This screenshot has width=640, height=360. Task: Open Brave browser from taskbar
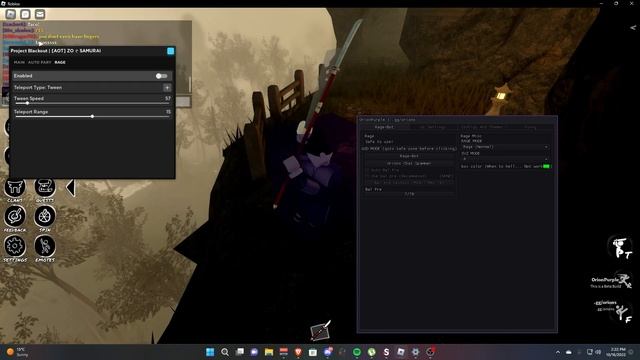pos(298,352)
